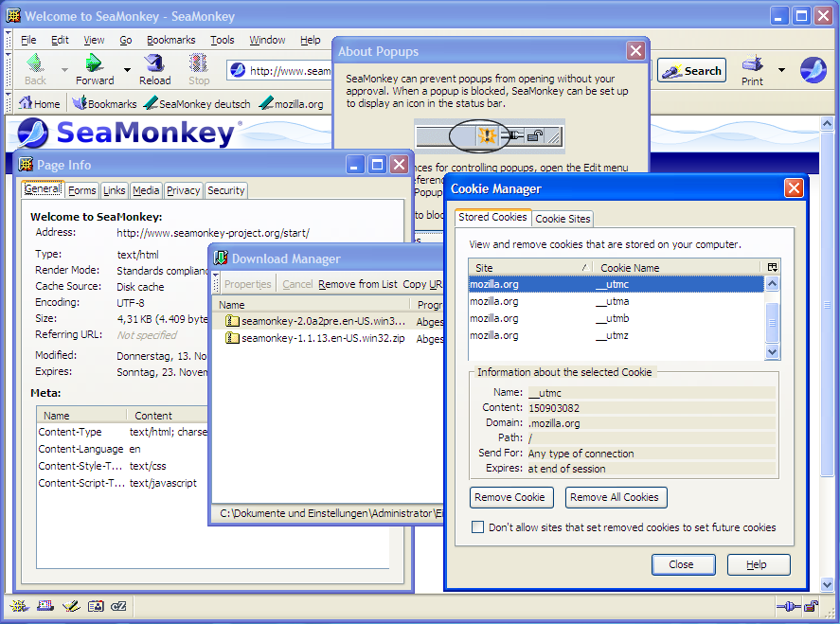Check don't allow removed cookies' sites checkbox
This screenshot has width=840, height=624.
[x=478, y=527]
